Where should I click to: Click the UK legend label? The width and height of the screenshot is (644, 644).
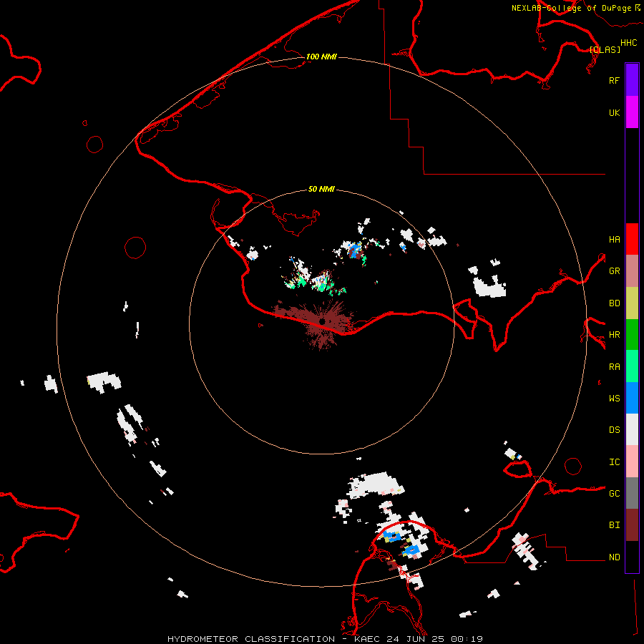pos(614,112)
